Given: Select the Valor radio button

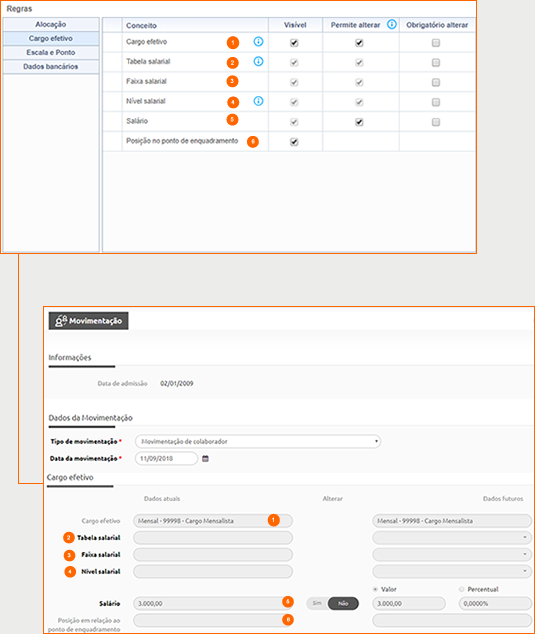Looking at the screenshot, I should coord(375,590).
